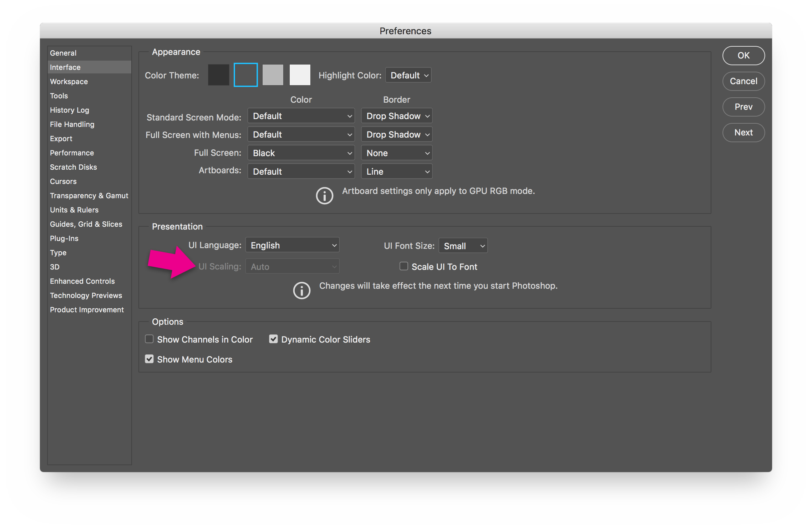Change UI Font Size from Small
The image size is (812, 529).
[463, 245]
